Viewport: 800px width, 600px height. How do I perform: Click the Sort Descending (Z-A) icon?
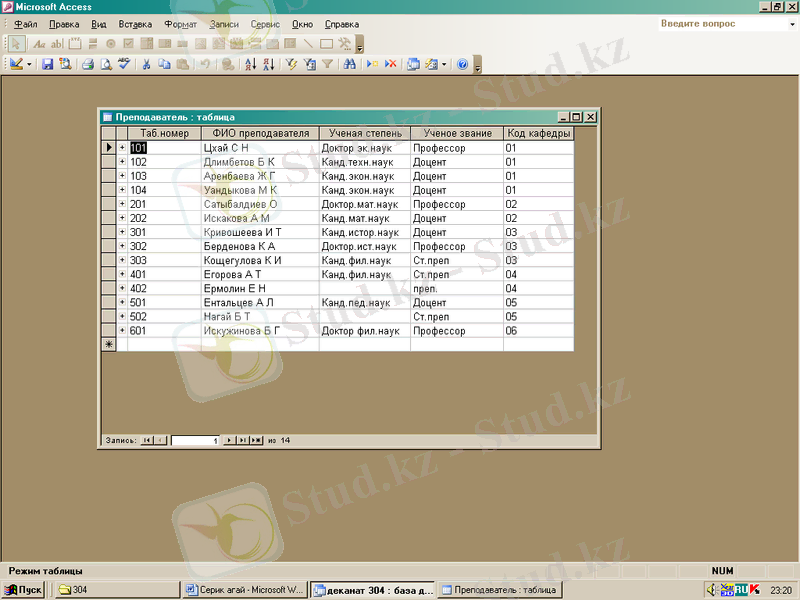pos(268,64)
